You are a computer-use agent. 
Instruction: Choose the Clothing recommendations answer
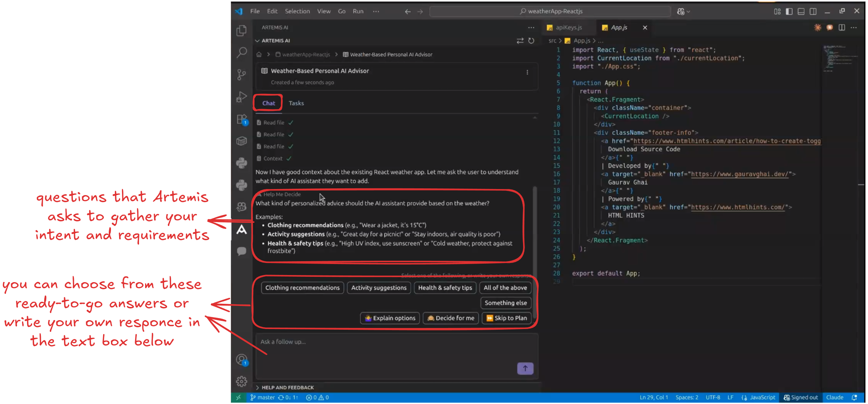(x=302, y=288)
